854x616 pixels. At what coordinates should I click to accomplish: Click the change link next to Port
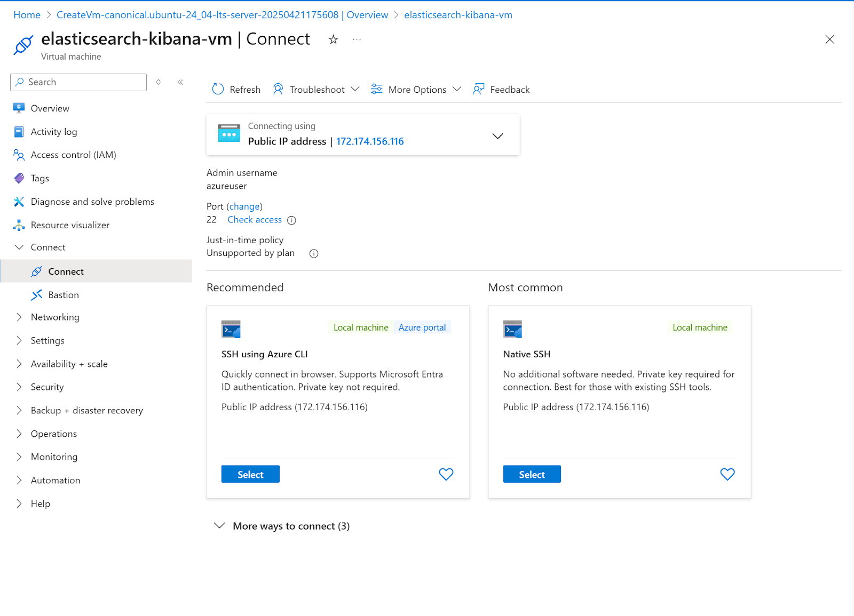coord(244,206)
